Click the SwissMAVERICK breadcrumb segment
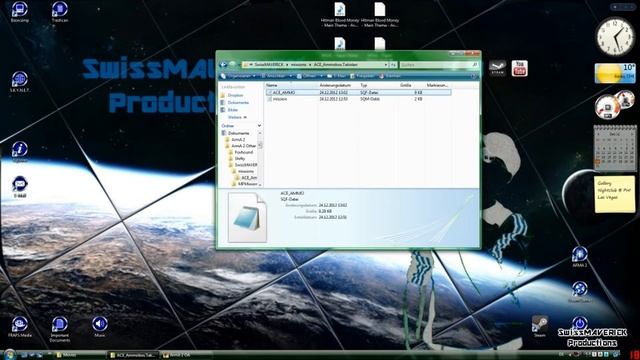 [x=269, y=64]
